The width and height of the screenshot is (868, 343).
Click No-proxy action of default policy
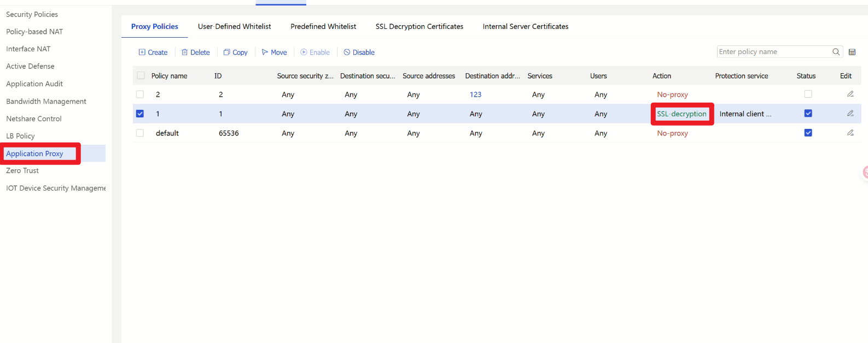(x=672, y=133)
